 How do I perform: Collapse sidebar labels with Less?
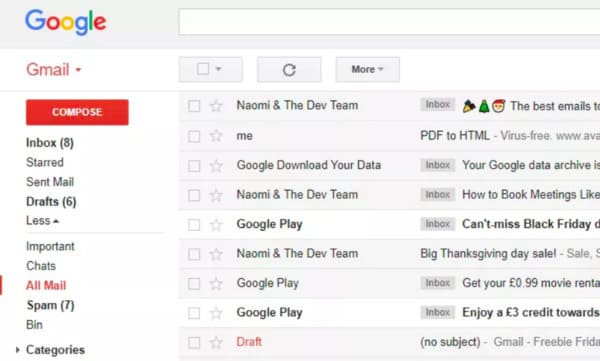[42, 221]
